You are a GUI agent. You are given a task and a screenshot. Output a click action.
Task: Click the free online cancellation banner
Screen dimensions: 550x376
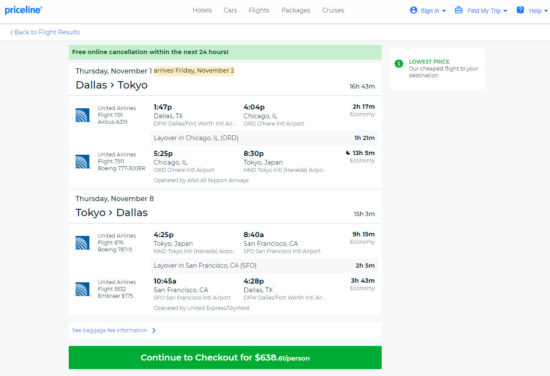tap(225, 52)
